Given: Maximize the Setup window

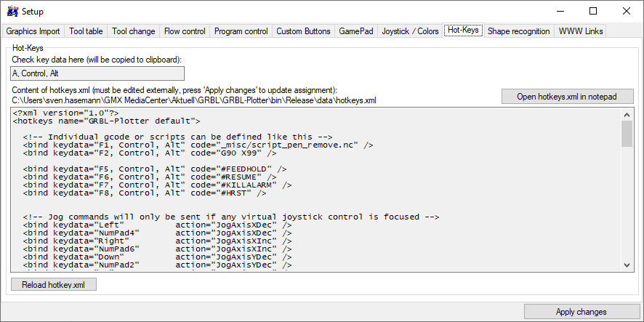Looking at the screenshot, I should click(x=593, y=12).
